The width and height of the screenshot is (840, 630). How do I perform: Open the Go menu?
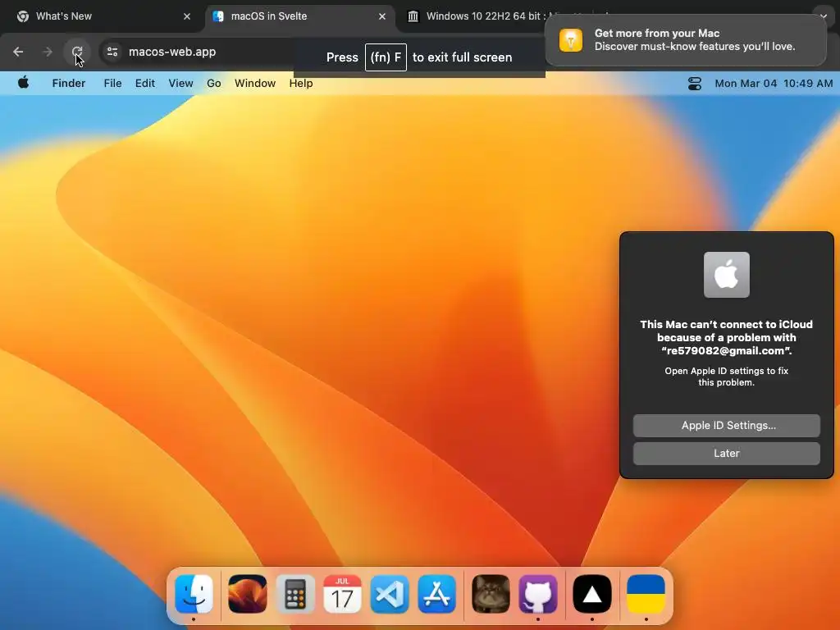point(214,83)
